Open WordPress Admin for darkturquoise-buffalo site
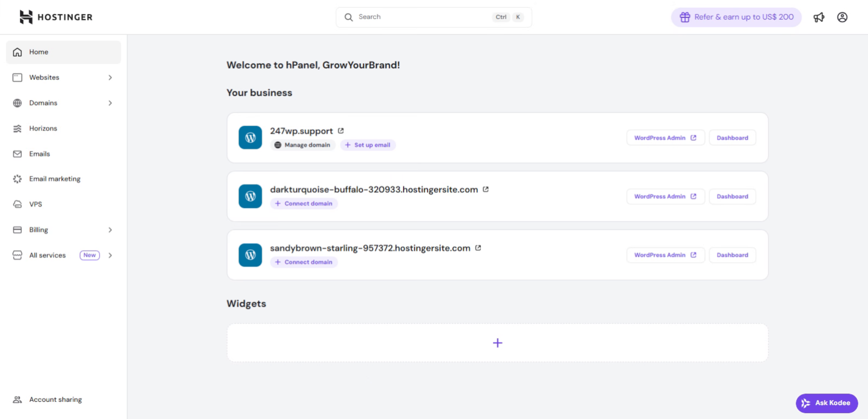Screen dimensions: 868x419 (665, 196)
